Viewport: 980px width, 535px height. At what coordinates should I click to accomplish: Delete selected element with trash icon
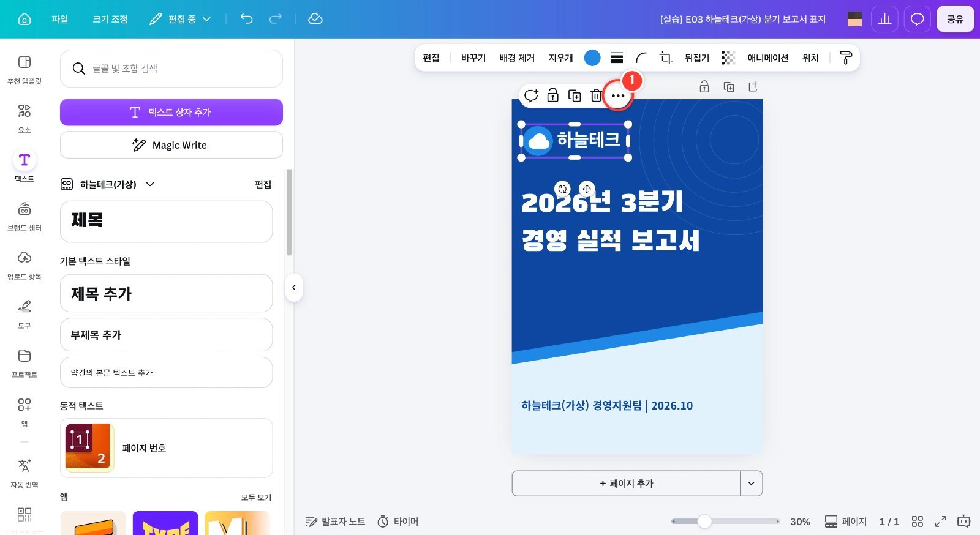coord(596,95)
